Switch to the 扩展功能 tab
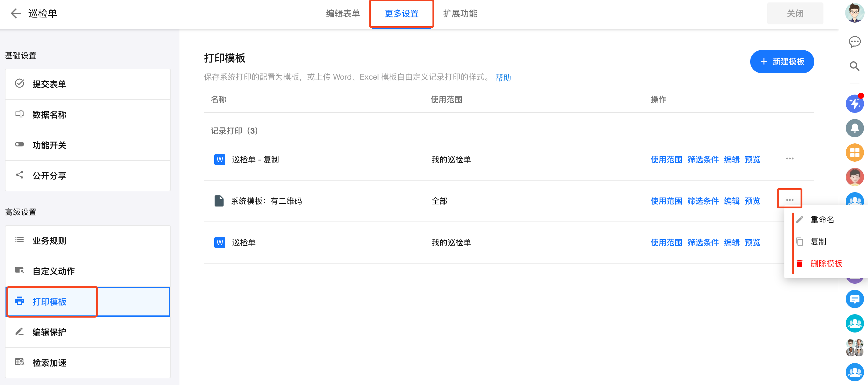 click(460, 13)
